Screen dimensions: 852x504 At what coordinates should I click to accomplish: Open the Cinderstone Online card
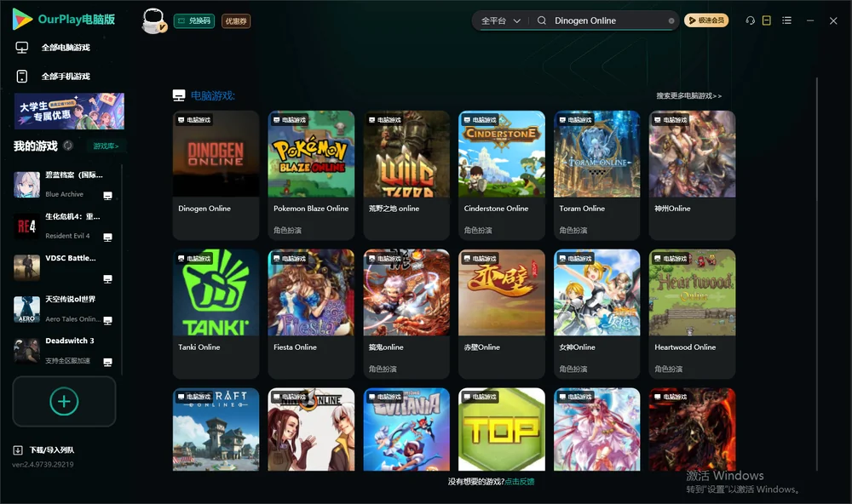point(502,175)
